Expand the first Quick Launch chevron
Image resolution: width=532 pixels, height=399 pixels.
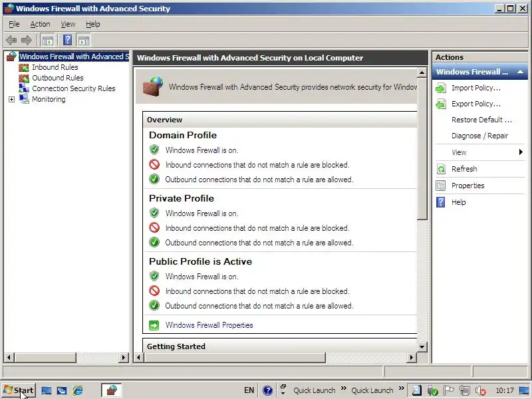pyautogui.click(x=344, y=388)
